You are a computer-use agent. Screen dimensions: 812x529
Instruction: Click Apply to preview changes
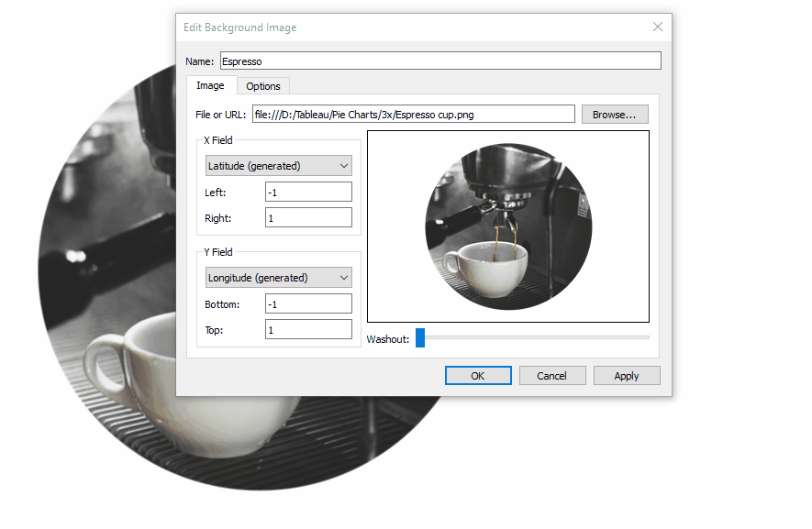(627, 375)
